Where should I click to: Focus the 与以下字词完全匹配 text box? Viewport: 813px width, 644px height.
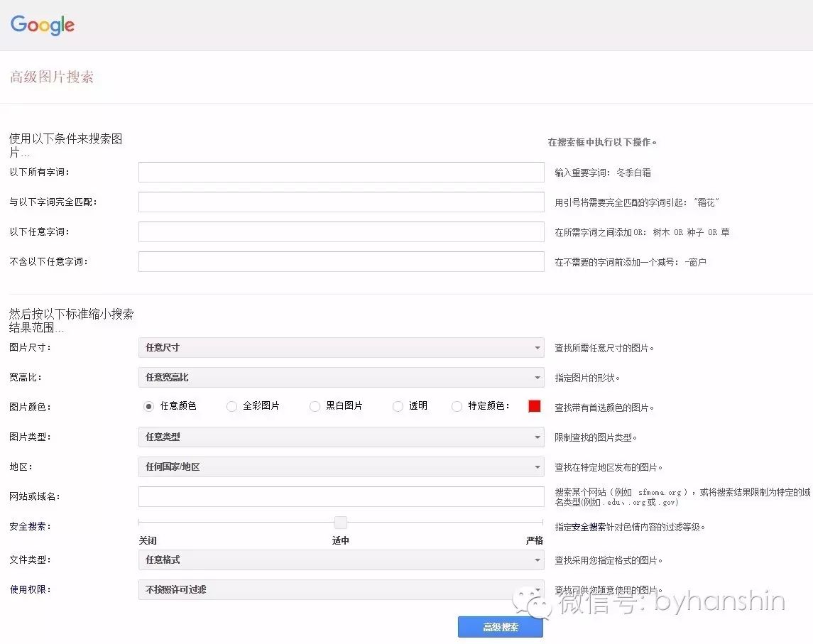click(x=341, y=202)
